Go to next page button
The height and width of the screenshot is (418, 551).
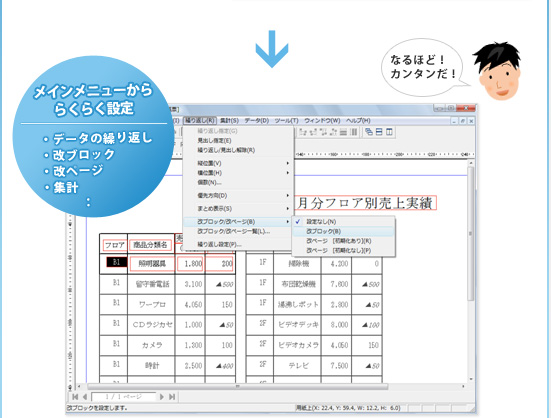pyautogui.click(x=161, y=397)
